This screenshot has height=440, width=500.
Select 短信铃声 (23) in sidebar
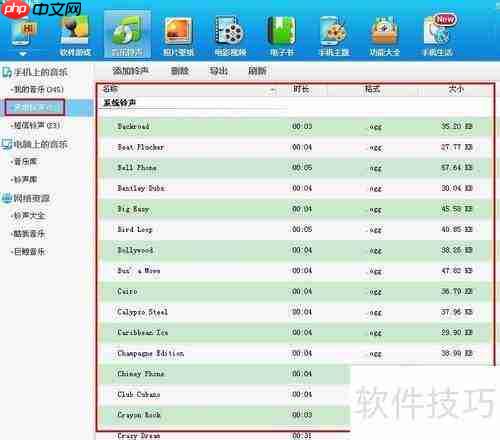tap(36, 125)
